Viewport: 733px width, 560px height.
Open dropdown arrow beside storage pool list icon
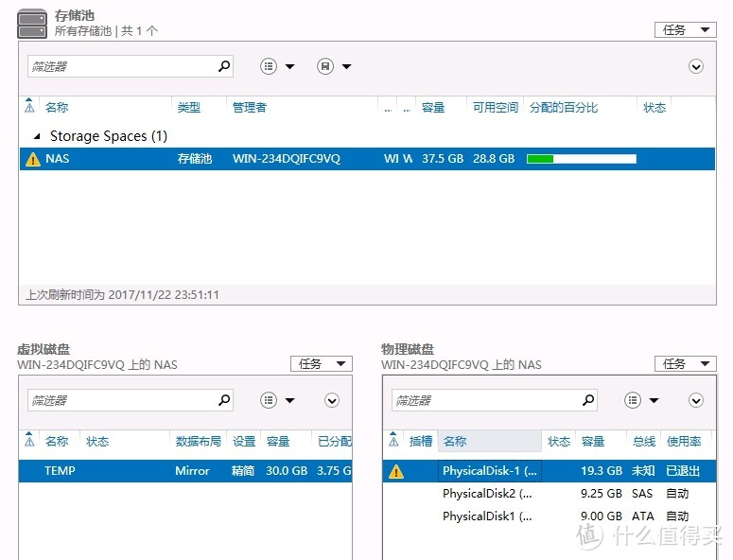point(289,66)
